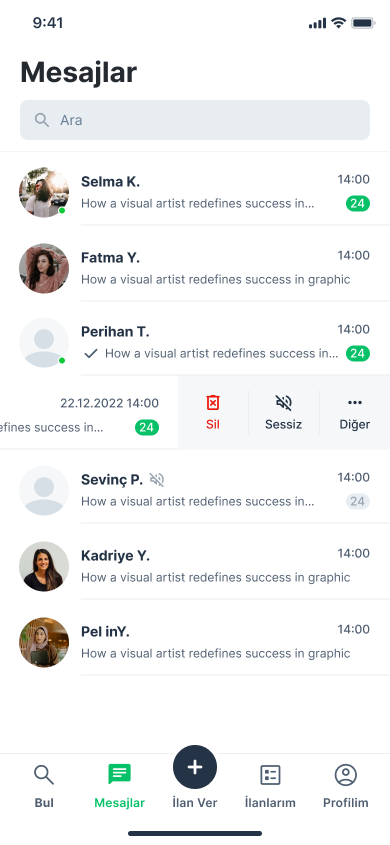Tap Perihan T. placeholder avatar
This screenshot has width=390, height=845.
tap(44, 342)
